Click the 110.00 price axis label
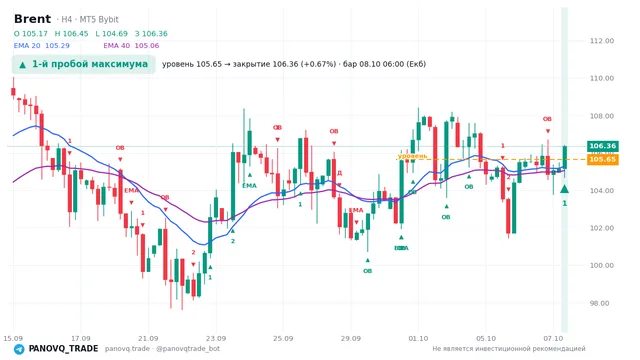 click(x=602, y=78)
